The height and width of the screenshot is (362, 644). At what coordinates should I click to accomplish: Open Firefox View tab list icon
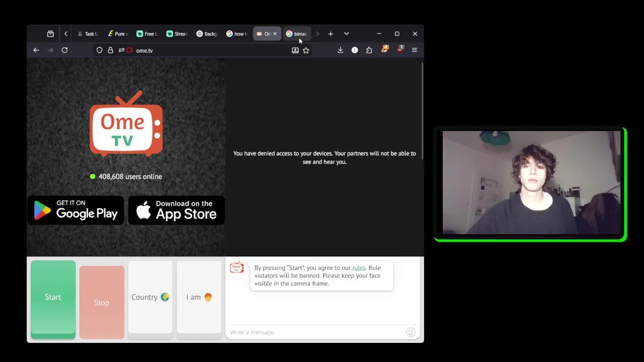tap(50, 34)
